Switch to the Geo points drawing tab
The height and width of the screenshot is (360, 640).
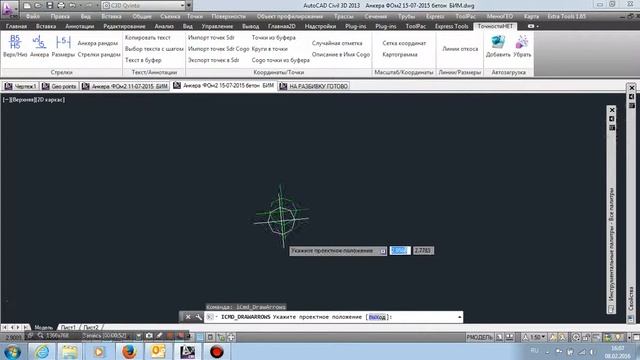(x=60, y=86)
